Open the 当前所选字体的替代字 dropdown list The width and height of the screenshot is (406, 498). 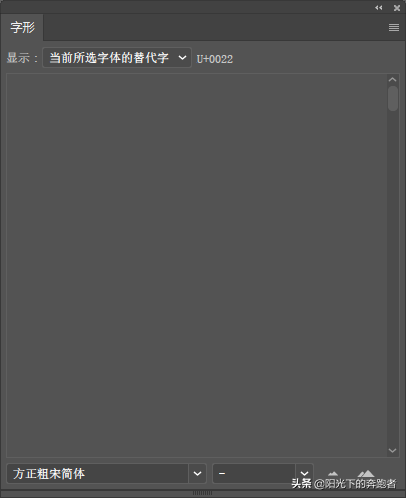117,58
